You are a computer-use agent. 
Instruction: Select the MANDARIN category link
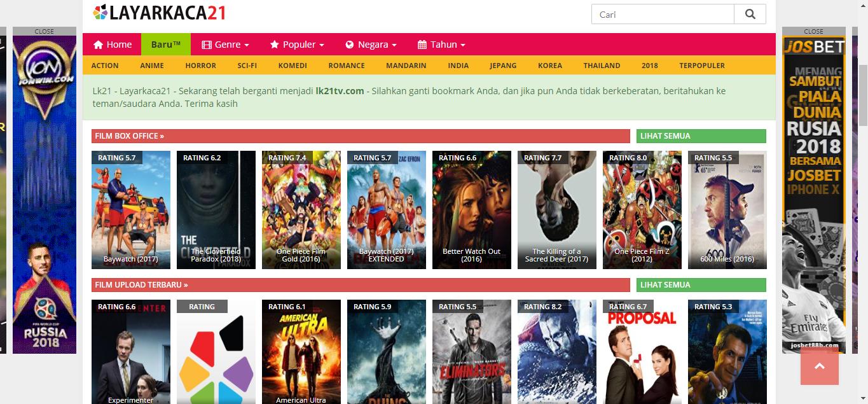(406, 66)
